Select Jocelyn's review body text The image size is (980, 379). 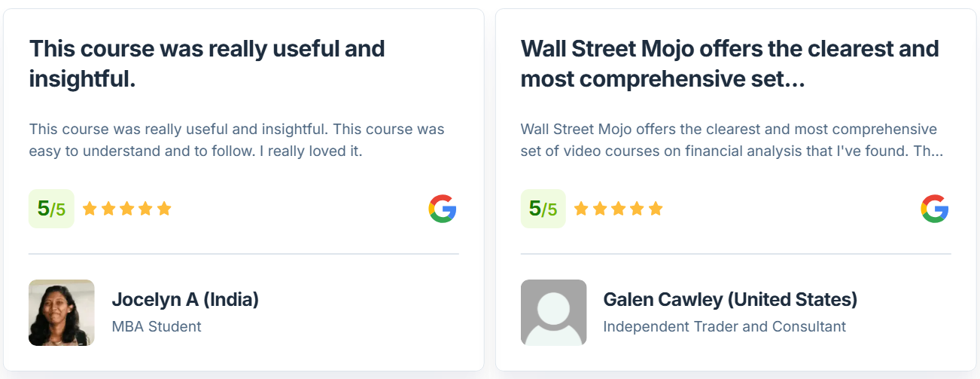237,140
